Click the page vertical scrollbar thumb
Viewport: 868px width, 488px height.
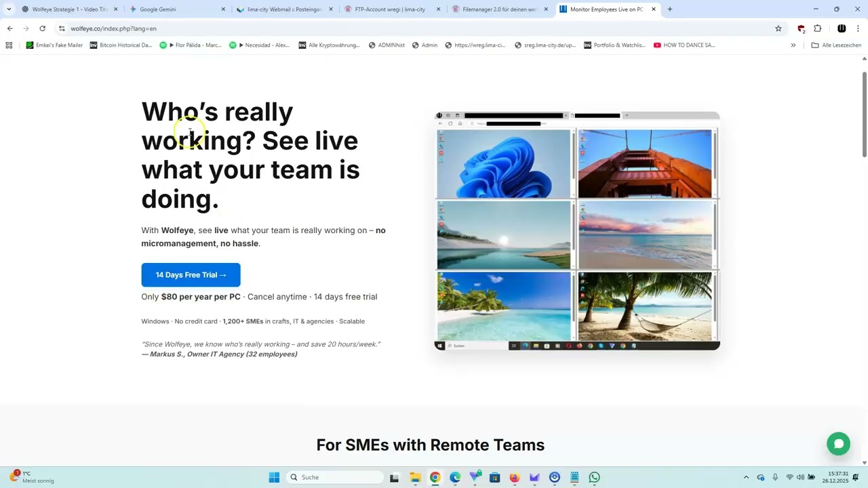tap(865, 114)
